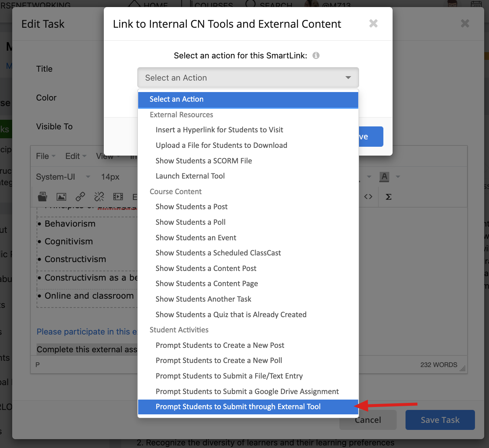
Task: Open the Select an Action combo box
Action: click(248, 78)
